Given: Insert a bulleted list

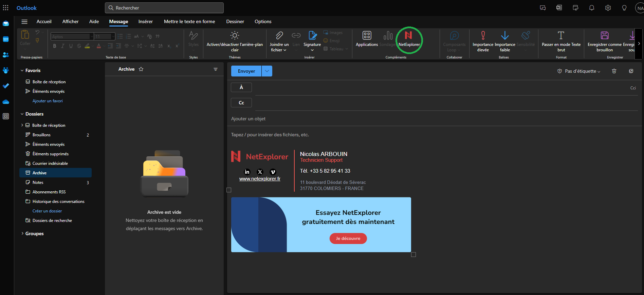Looking at the screenshot, I should [120, 36].
